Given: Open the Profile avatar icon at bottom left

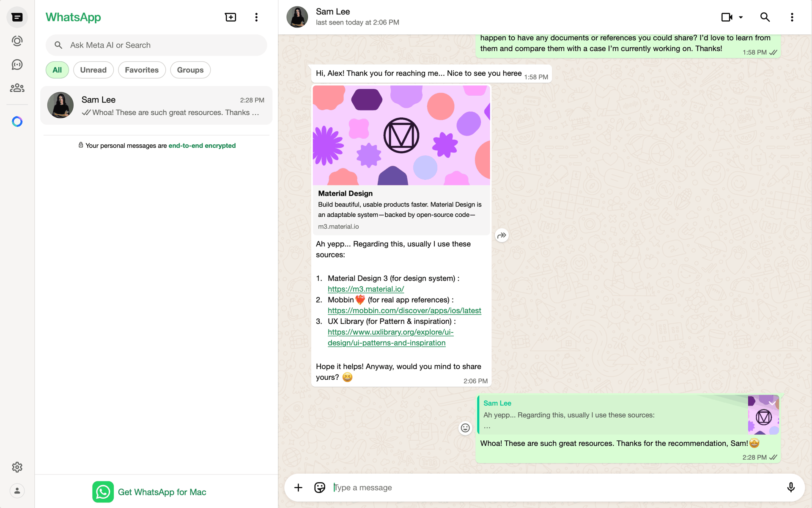Looking at the screenshot, I should click(x=17, y=491).
